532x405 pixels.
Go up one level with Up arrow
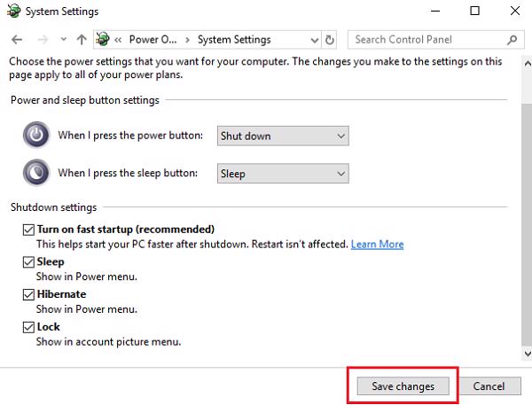coord(82,40)
